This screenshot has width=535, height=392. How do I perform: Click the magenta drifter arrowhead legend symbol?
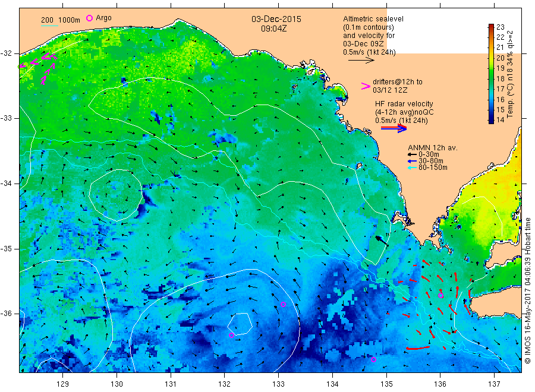(366, 86)
